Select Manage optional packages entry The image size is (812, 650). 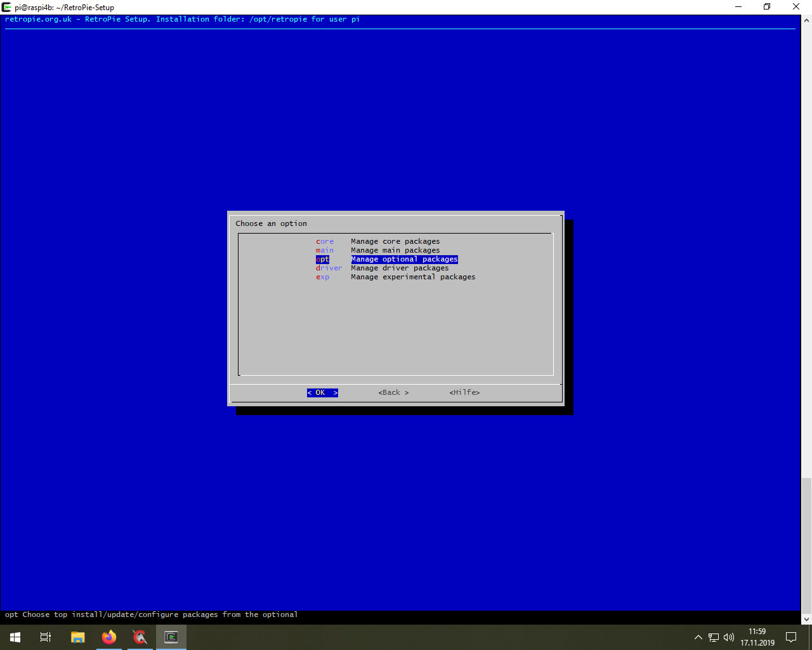(387, 259)
